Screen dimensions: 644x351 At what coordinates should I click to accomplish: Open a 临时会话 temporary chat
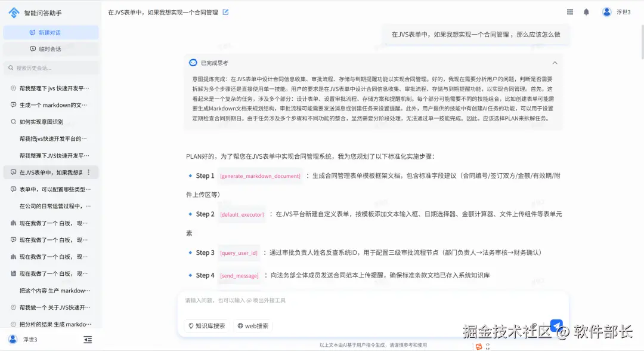(x=51, y=49)
